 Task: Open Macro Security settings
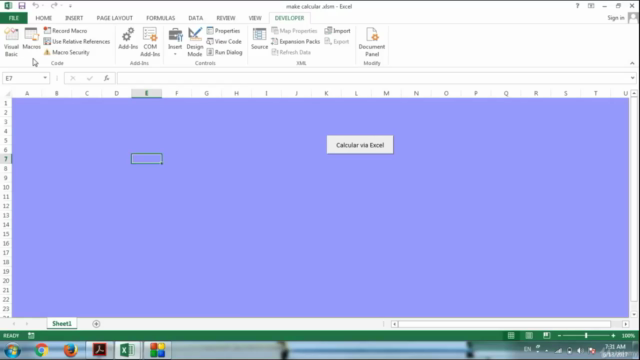coord(67,52)
